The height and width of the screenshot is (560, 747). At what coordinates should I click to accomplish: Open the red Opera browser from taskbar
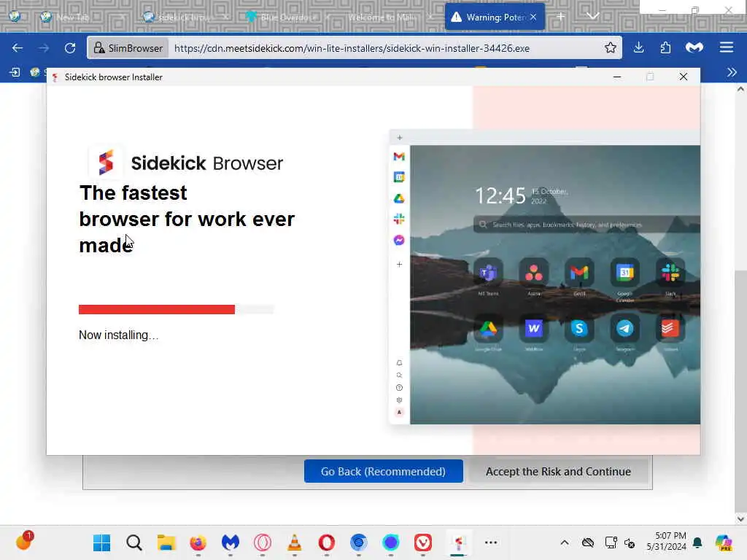[x=326, y=542]
